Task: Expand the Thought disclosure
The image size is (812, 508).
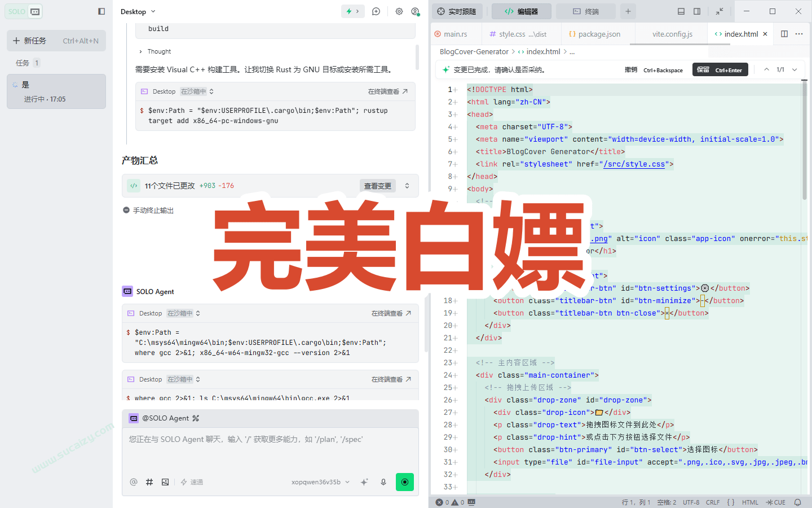Action: (x=155, y=51)
